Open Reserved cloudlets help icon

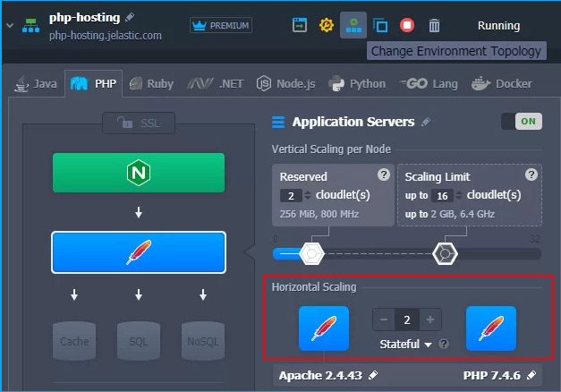pos(384,175)
